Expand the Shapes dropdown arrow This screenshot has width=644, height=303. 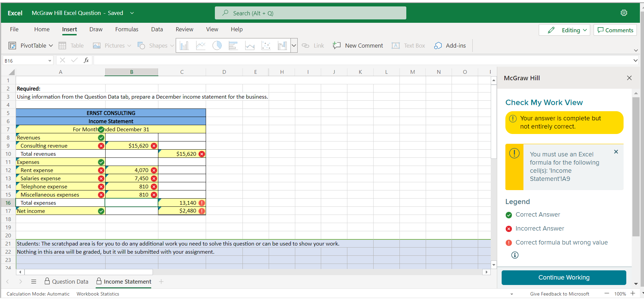[172, 46]
